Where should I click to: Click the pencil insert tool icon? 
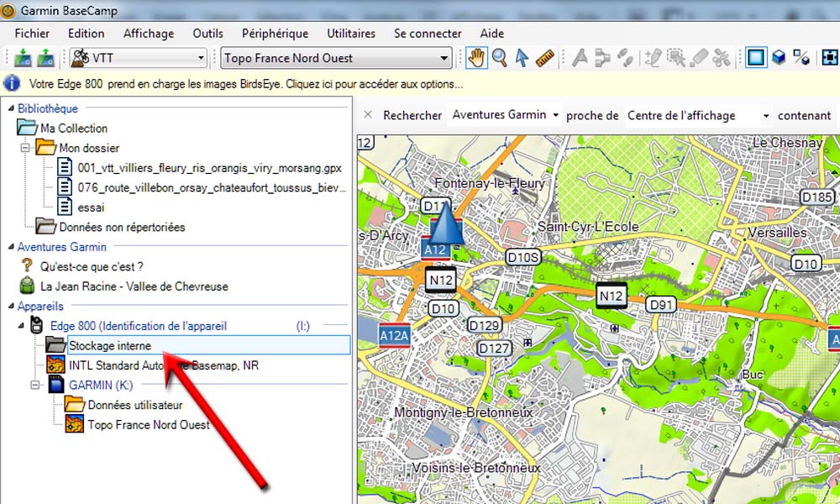pos(653,58)
